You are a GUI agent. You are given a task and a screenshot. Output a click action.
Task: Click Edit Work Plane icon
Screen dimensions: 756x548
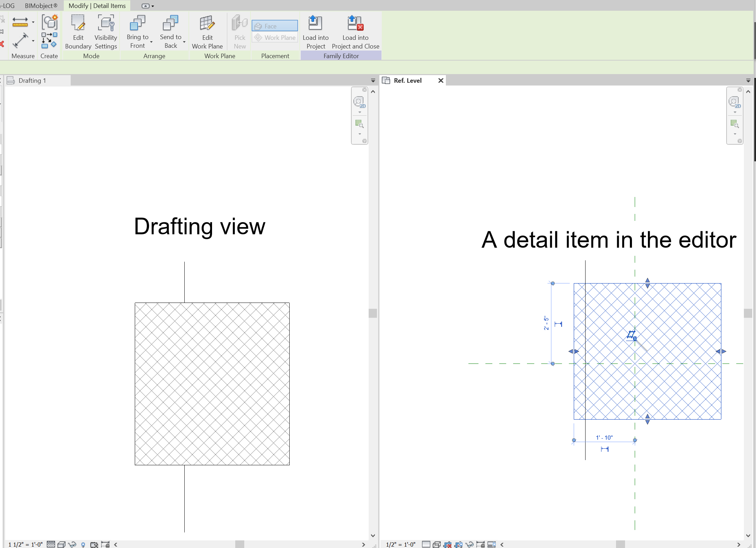[207, 24]
